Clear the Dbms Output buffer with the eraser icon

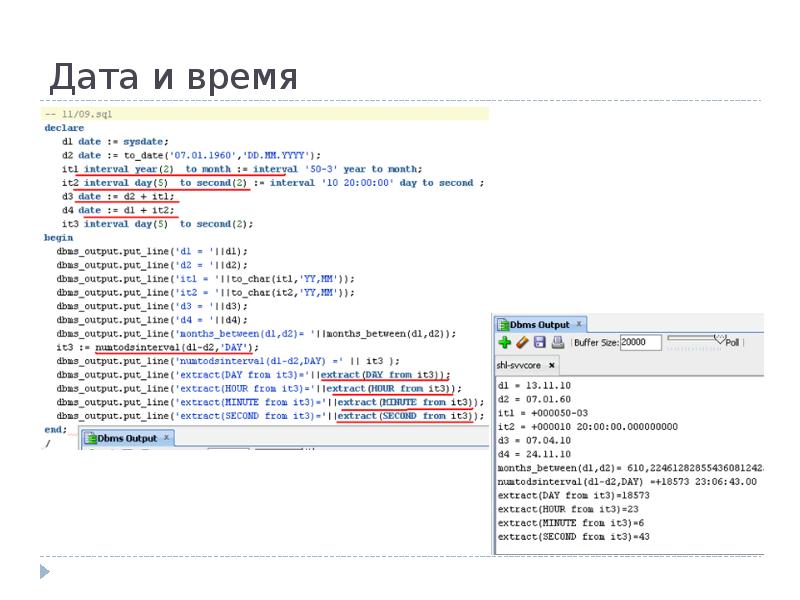524,340
